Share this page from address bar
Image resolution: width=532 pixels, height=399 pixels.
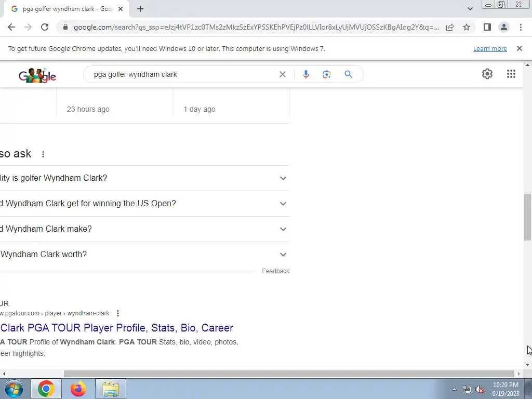(x=450, y=27)
